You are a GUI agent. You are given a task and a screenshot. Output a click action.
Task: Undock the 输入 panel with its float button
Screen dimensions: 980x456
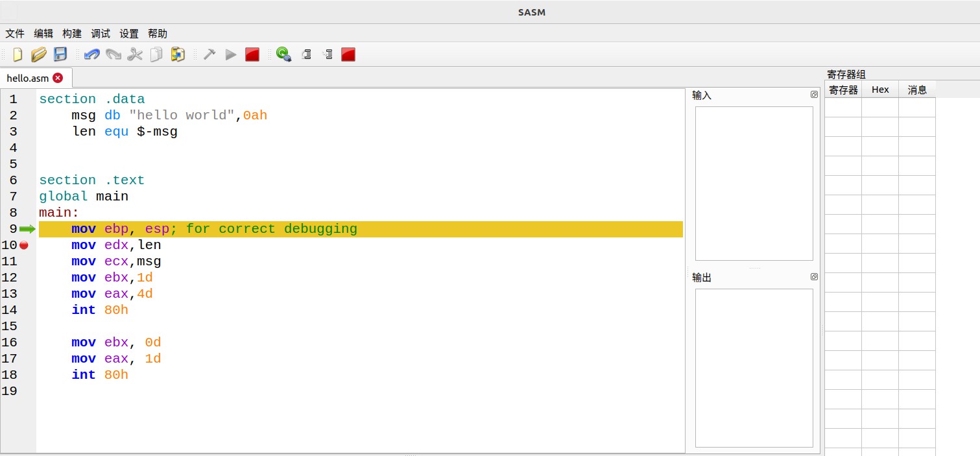tap(814, 94)
